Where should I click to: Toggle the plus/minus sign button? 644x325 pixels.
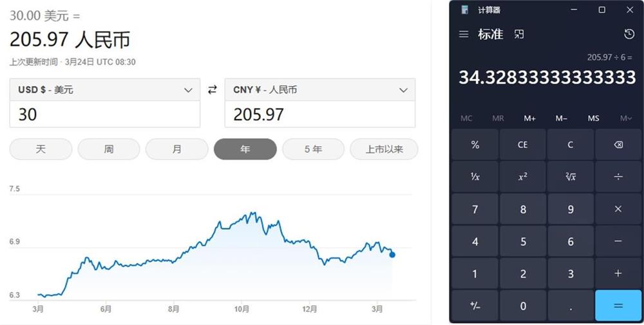[475, 306]
